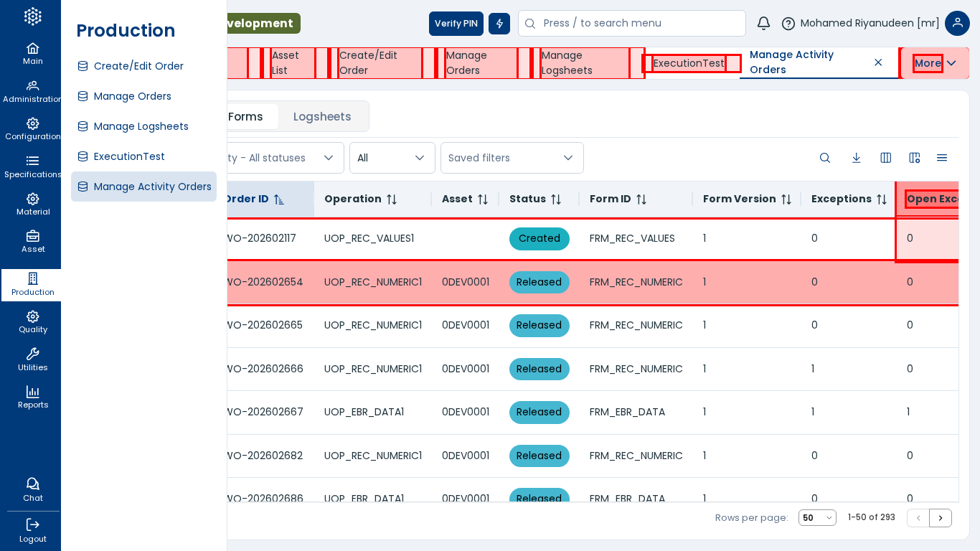Switch to the Logsheets tab
The height and width of the screenshot is (551, 980).
click(x=322, y=117)
